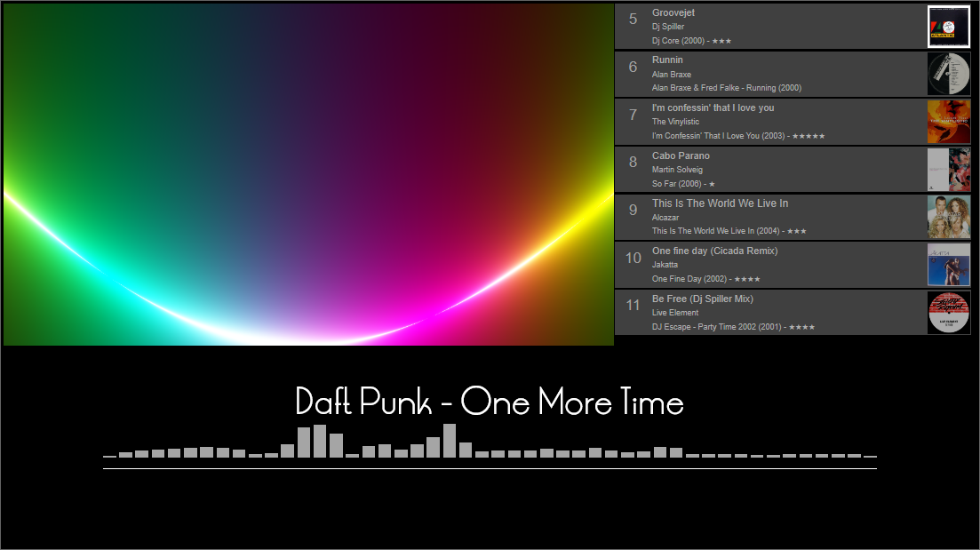The width and height of the screenshot is (980, 550).
Task: Click the Cabo Parano track title
Action: coord(681,156)
